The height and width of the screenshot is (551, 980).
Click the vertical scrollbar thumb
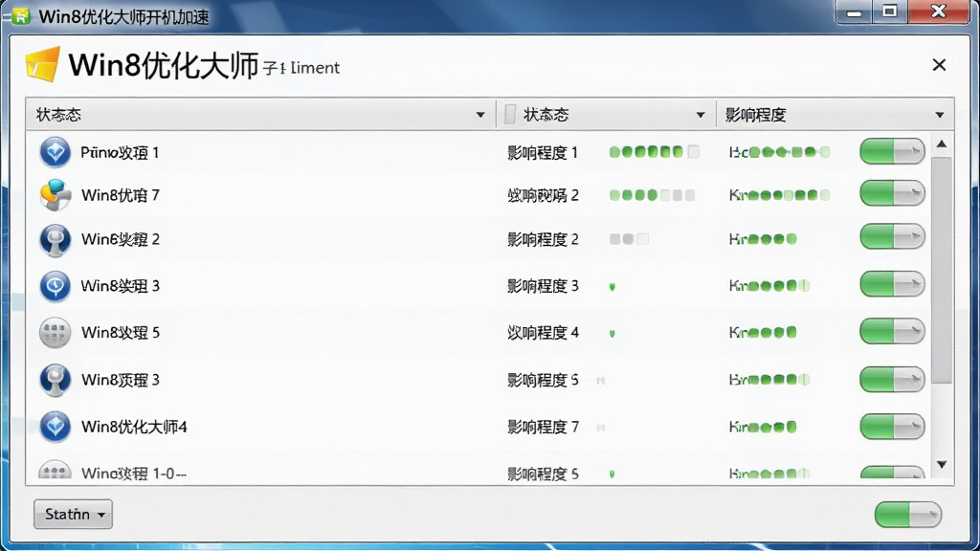(x=942, y=270)
